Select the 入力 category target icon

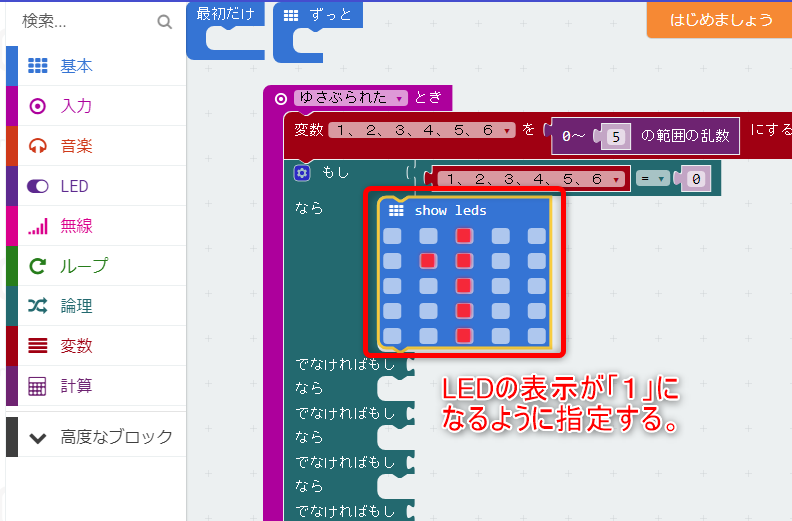[x=38, y=106]
